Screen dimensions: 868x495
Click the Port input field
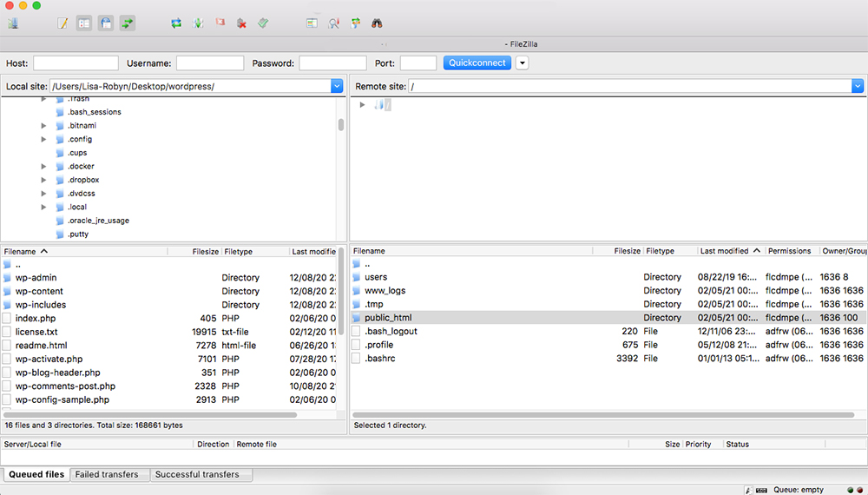pos(418,63)
